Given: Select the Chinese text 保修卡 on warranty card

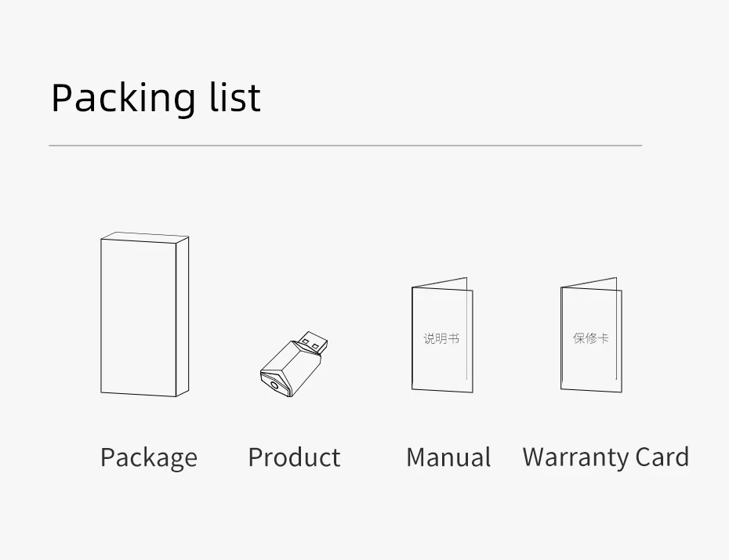Looking at the screenshot, I should pyautogui.click(x=590, y=338).
